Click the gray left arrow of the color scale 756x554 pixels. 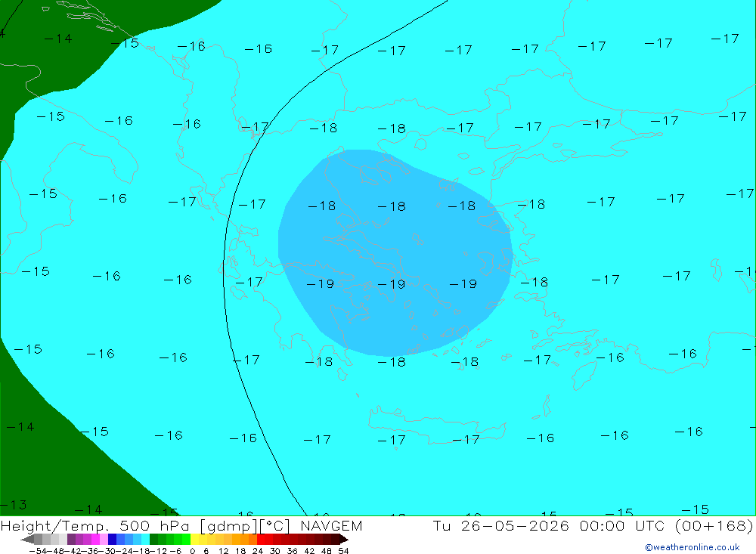pos(27,539)
